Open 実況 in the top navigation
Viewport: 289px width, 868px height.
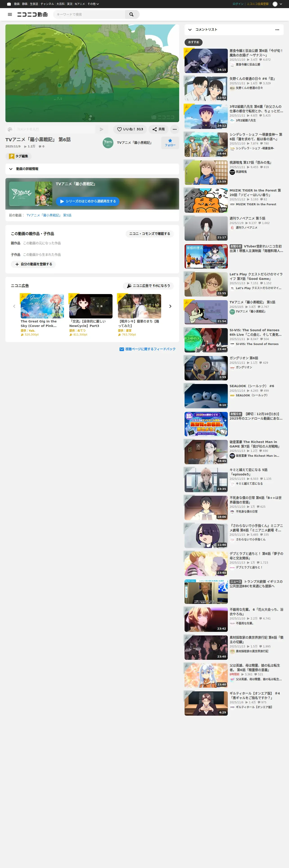pos(70,4)
